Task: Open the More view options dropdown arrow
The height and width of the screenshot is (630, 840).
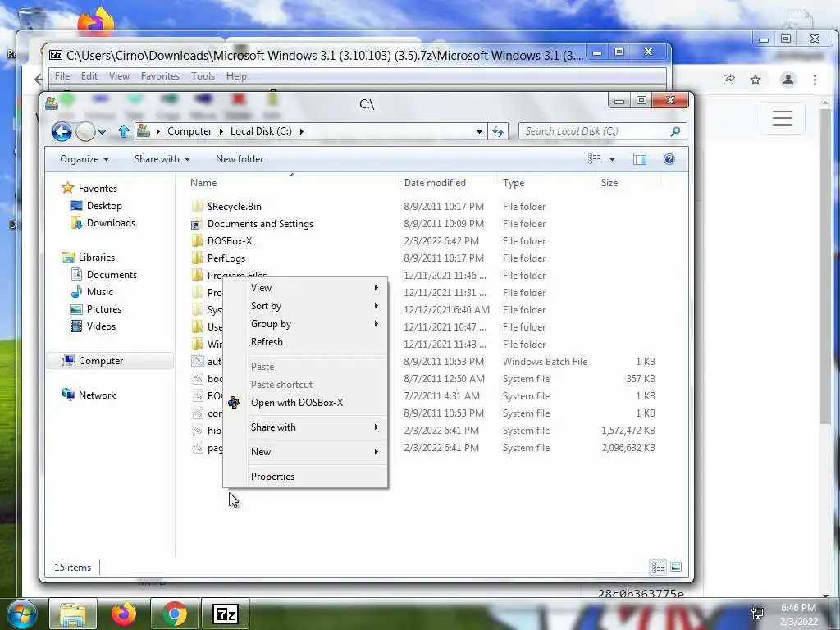Action: pyautogui.click(x=612, y=159)
